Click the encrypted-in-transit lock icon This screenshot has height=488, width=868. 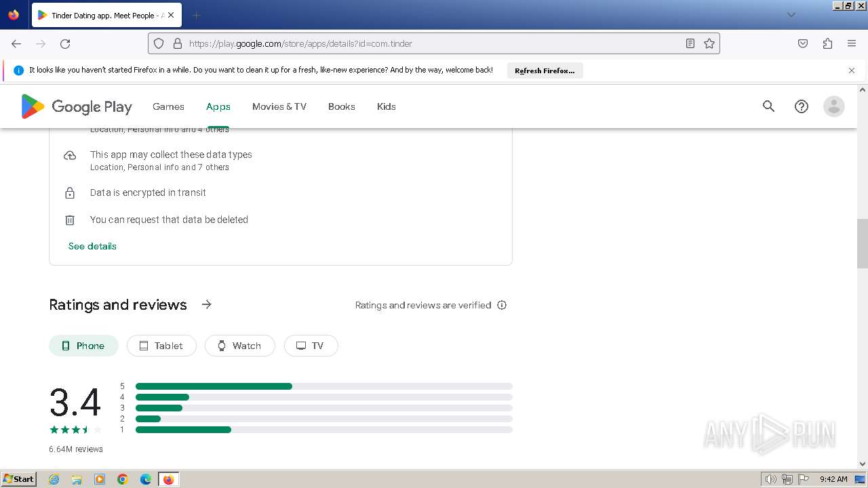70,193
